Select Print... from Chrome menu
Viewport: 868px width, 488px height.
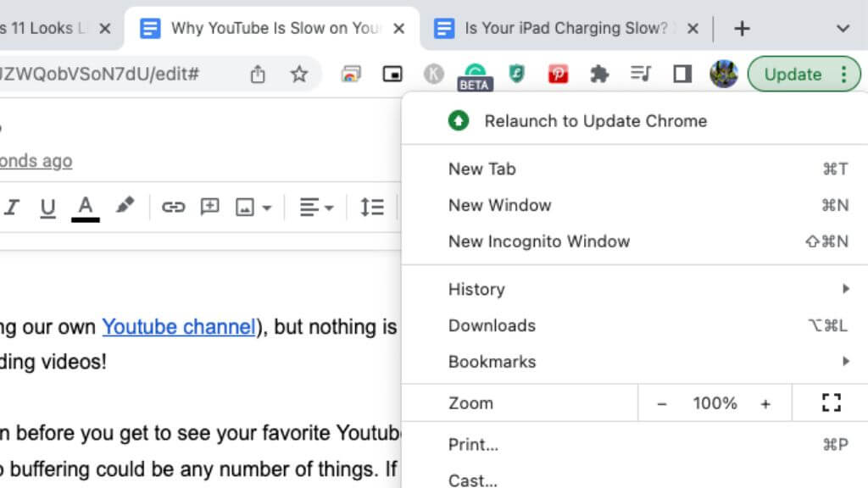pos(634,444)
